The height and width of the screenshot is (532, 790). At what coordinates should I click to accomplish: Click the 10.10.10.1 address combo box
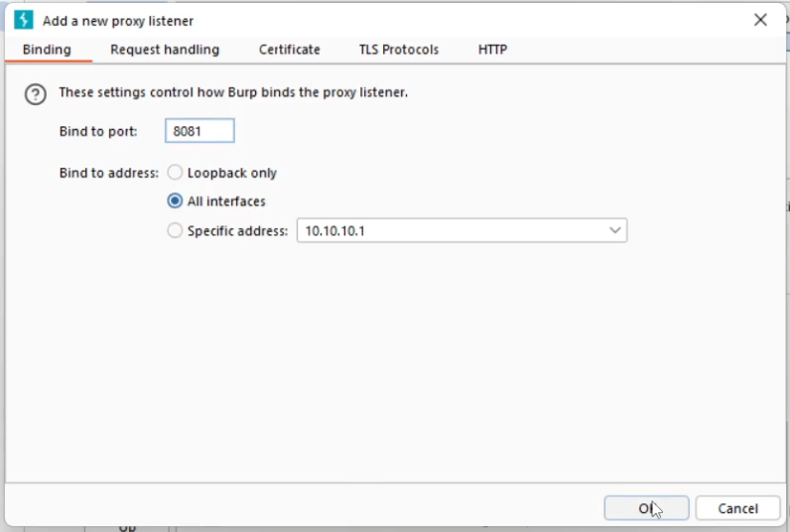pos(452,231)
